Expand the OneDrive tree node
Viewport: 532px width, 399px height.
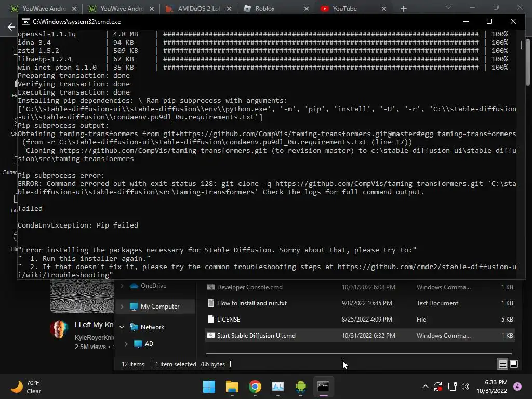click(122, 286)
